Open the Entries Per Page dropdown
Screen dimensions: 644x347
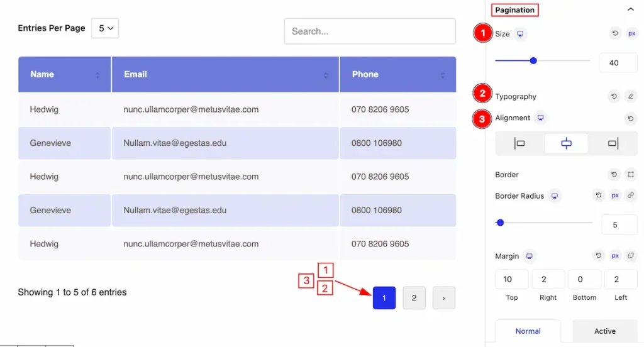click(x=105, y=28)
